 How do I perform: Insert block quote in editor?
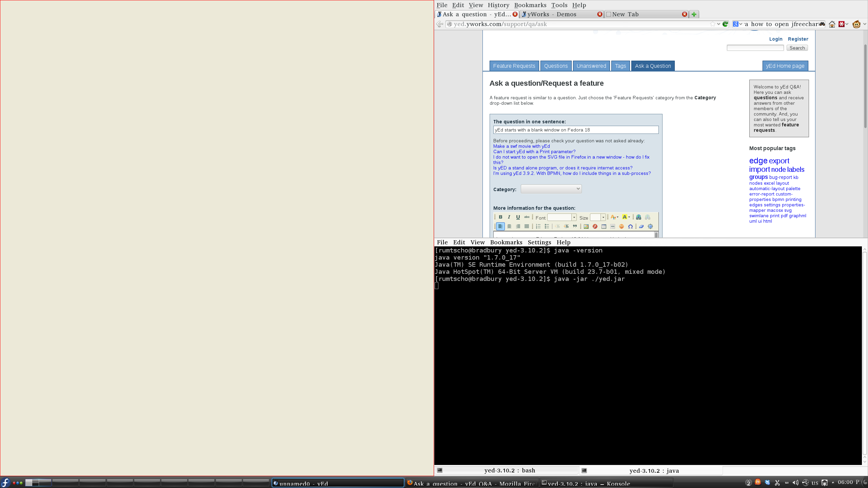pos(575,226)
